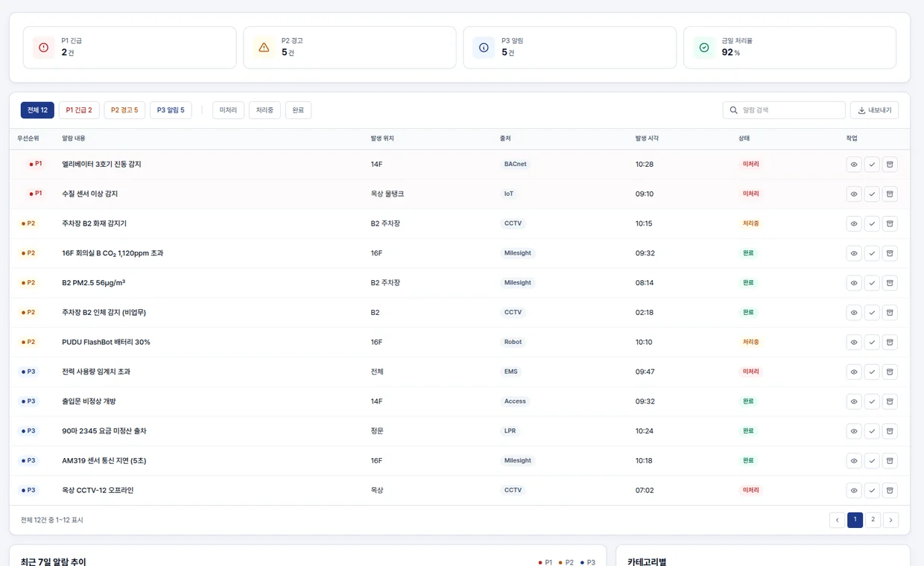Click 미처리 status of 옥상 CCTV-12 오프라인
The height and width of the screenshot is (566, 924).
(x=750, y=490)
